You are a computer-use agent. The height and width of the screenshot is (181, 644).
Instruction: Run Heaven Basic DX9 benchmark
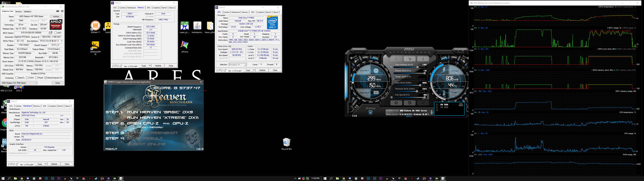tap(160, 112)
